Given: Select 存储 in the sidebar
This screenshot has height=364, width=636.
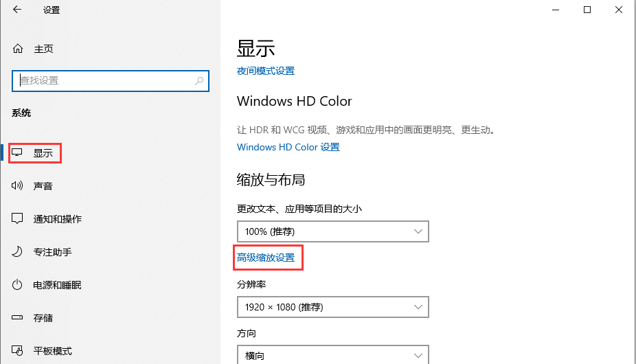Looking at the screenshot, I should click(x=43, y=318).
